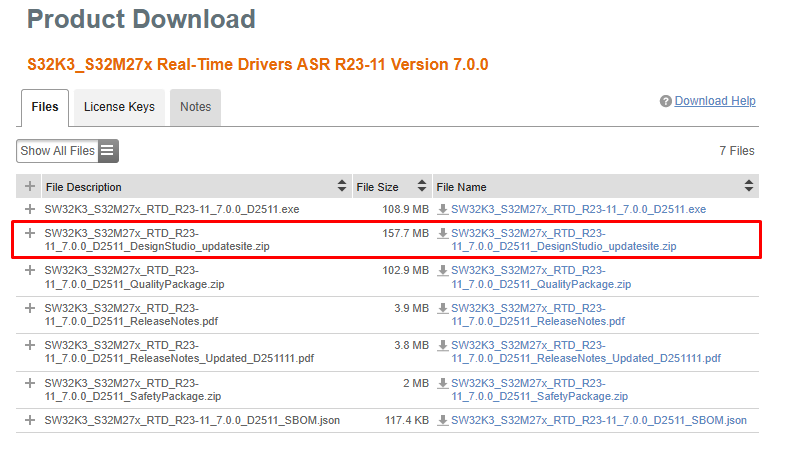
Task: Click download arrow icon beside SBOM.json
Action: (x=443, y=421)
